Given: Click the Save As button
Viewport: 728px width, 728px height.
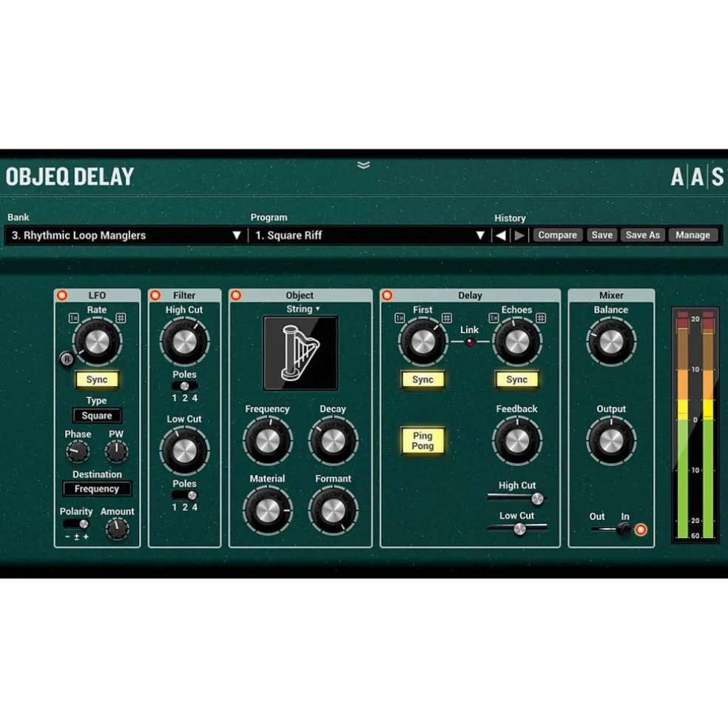Looking at the screenshot, I should pyautogui.click(x=643, y=235).
